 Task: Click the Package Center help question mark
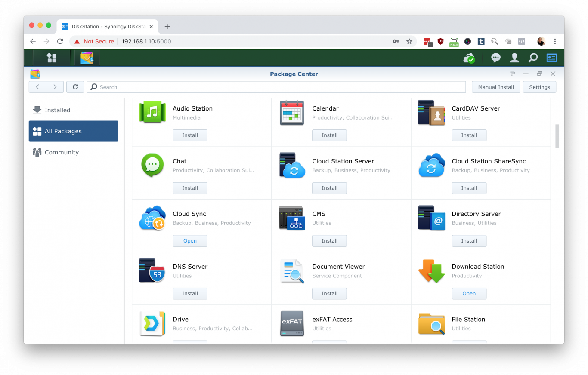coord(513,74)
